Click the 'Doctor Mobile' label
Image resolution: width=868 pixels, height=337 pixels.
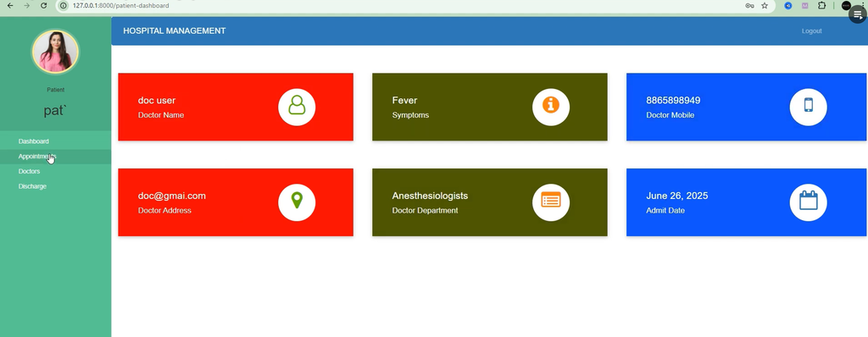[x=670, y=115]
